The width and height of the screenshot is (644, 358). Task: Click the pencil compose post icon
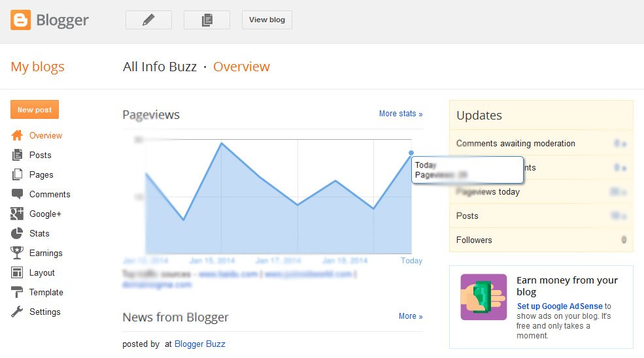pyautogui.click(x=148, y=20)
